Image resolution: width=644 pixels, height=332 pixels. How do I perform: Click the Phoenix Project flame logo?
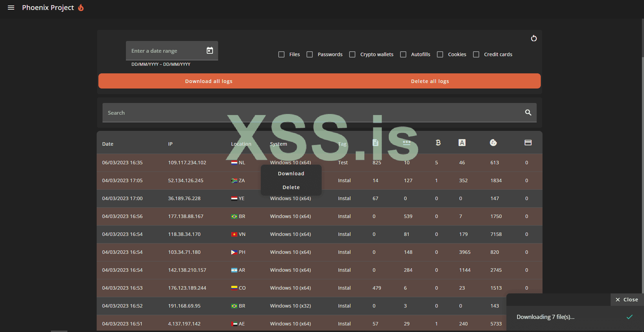tap(81, 8)
